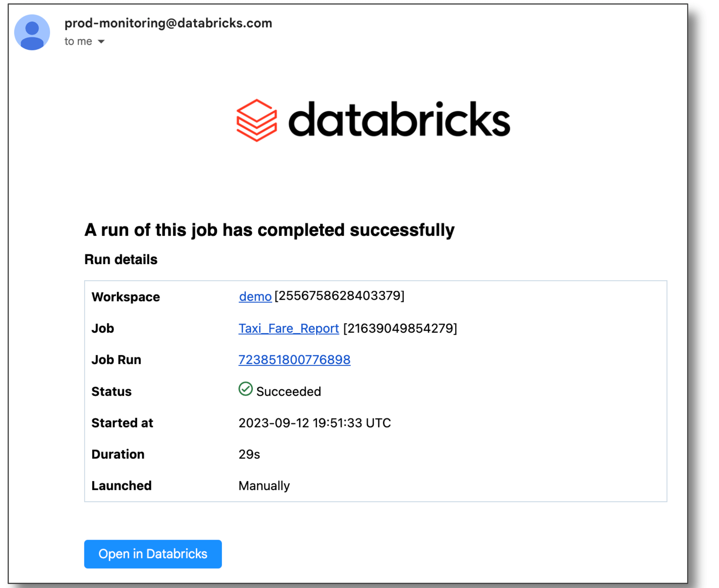
Task: Click the Started at timestamp value
Action: click(x=315, y=423)
